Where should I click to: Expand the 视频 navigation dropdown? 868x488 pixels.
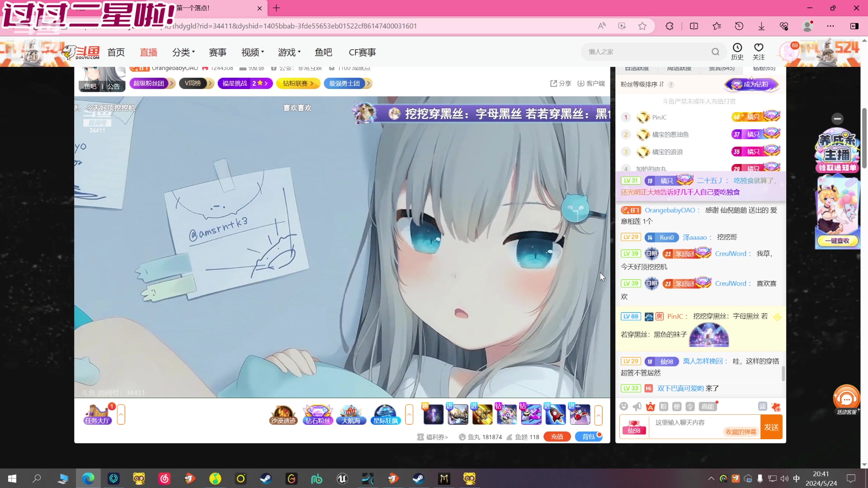[252, 52]
